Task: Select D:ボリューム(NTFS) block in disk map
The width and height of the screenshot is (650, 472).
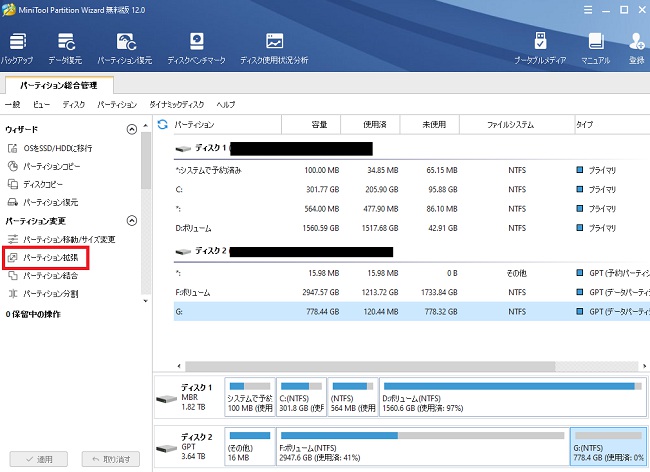Action: point(513,397)
